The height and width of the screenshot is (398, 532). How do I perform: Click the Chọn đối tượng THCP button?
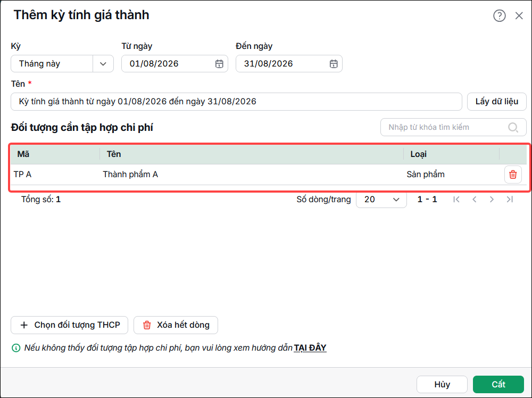point(70,325)
